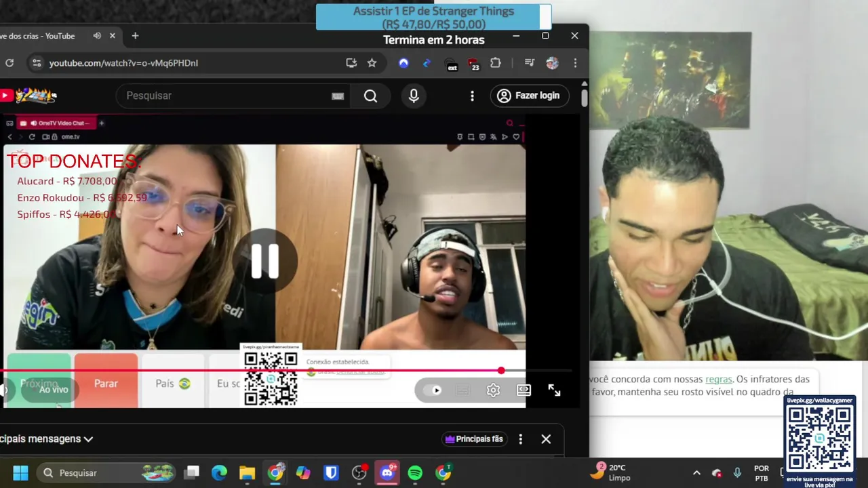
Task: Click the regras link in OmeTV window
Action: click(x=718, y=380)
